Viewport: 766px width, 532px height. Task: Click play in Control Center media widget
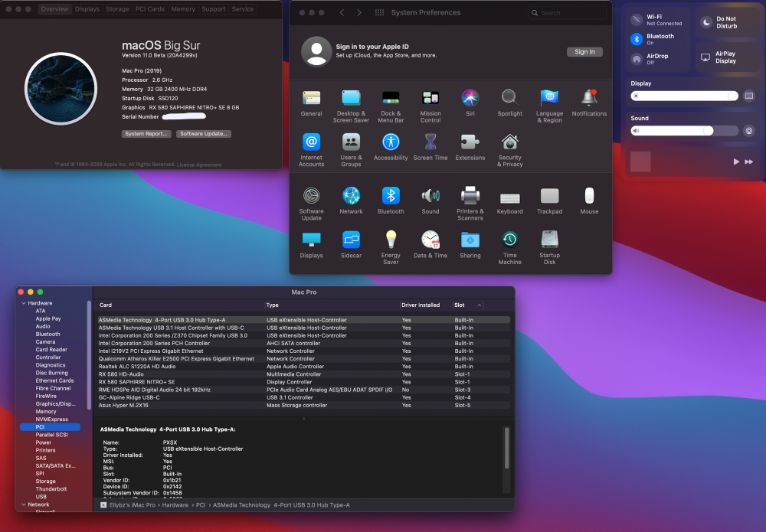[736, 162]
